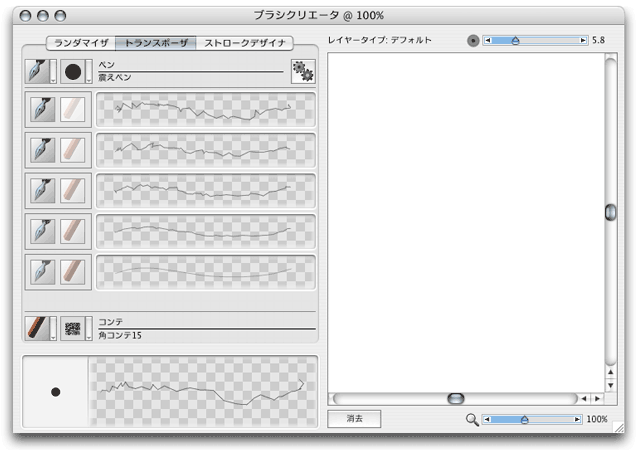Select the トランスポーザ tab
640x450 pixels.
[x=156, y=43]
